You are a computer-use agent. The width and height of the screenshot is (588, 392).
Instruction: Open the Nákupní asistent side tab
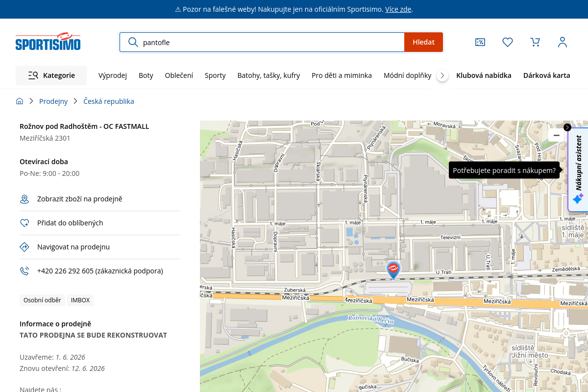[x=578, y=170]
